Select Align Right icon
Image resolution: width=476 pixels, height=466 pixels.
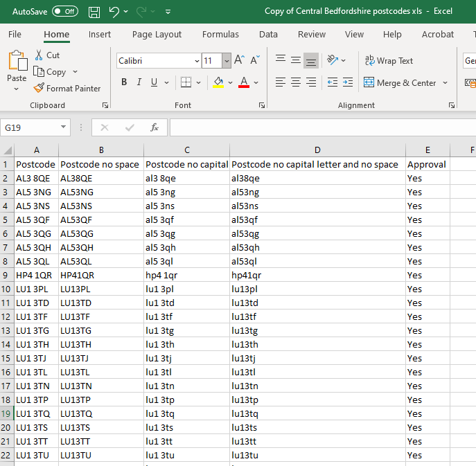coord(311,82)
